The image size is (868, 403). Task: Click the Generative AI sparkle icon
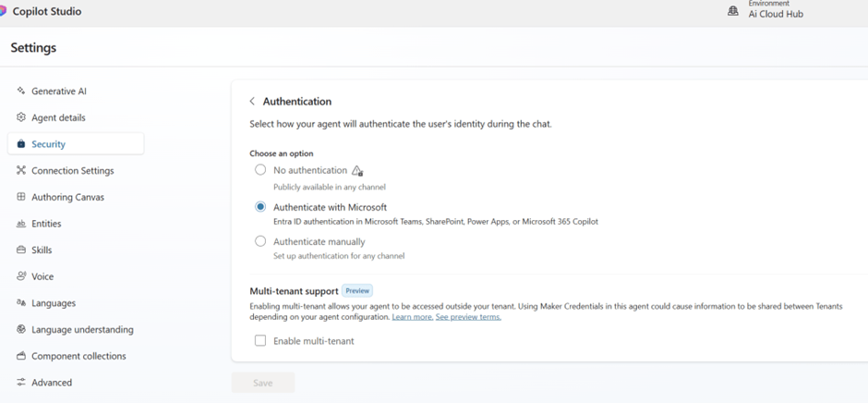point(21,92)
